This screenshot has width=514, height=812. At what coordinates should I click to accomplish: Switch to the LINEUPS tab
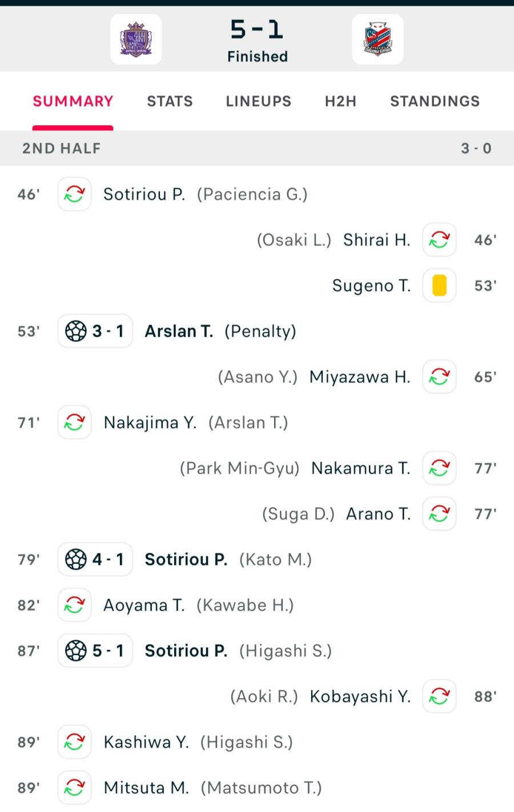258,101
